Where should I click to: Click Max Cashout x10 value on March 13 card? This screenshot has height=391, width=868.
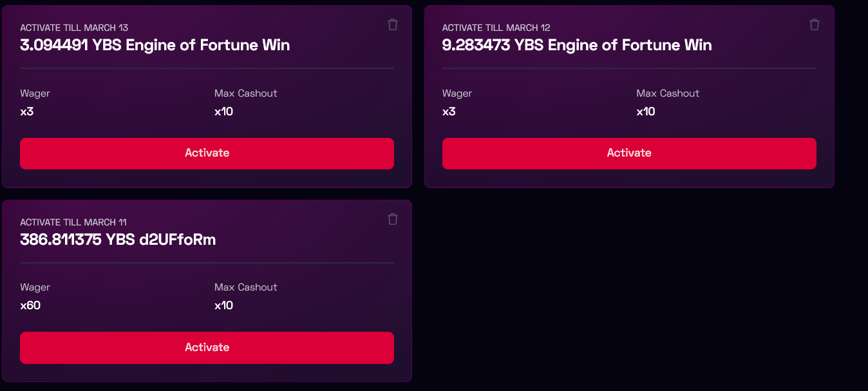pyautogui.click(x=223, y=111)
